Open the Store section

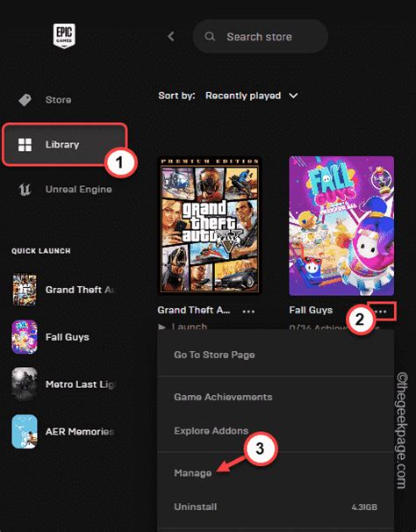pos(58,100)
